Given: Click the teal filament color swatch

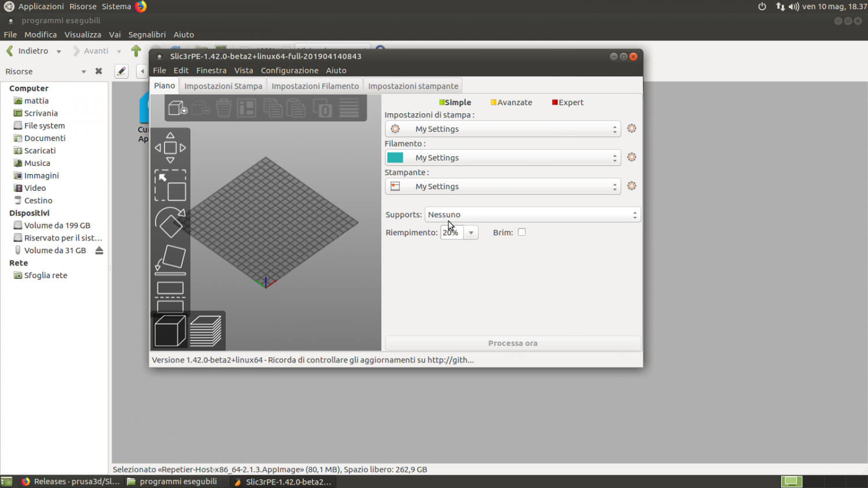Looking at the screenshot, I should point(395,158).
